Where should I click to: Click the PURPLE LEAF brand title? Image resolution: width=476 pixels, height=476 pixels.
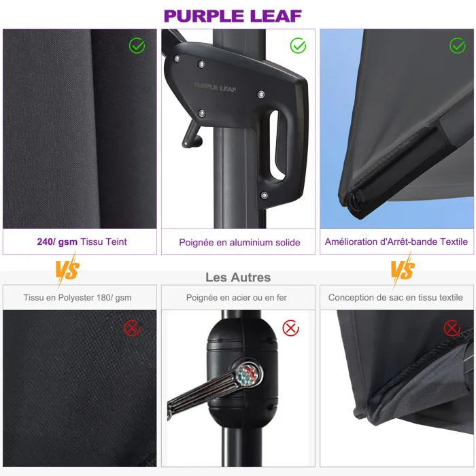tap(233, 16)
